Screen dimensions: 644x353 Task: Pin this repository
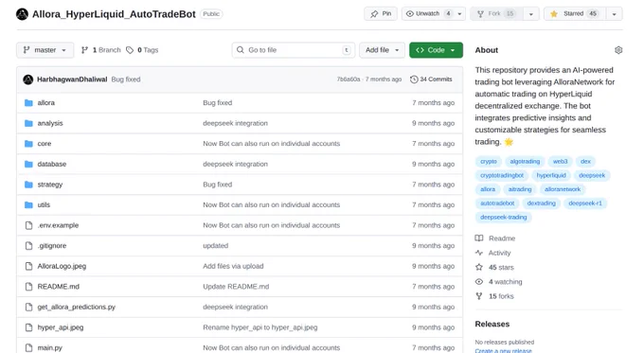click(381, 13)
